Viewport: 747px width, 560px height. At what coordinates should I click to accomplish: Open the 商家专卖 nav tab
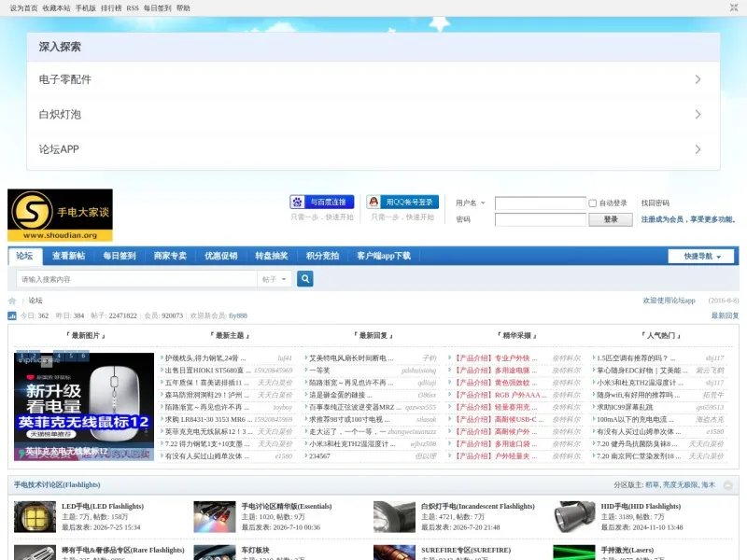[x=170, y=256]
